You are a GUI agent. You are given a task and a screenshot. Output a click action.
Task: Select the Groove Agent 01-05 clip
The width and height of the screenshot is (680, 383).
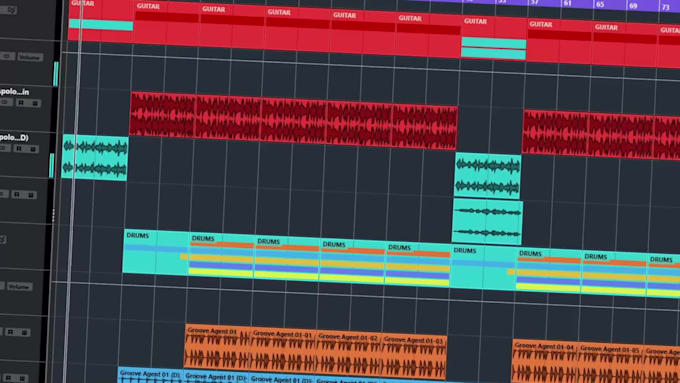pos(611,364)
